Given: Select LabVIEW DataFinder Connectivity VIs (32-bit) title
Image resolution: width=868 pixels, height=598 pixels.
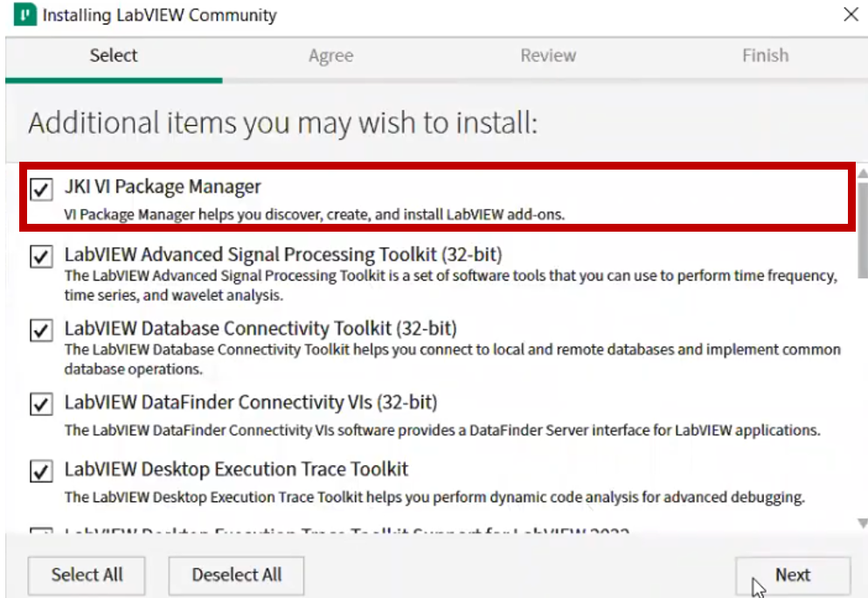Looking at the screenshot, I should (251, 402).
